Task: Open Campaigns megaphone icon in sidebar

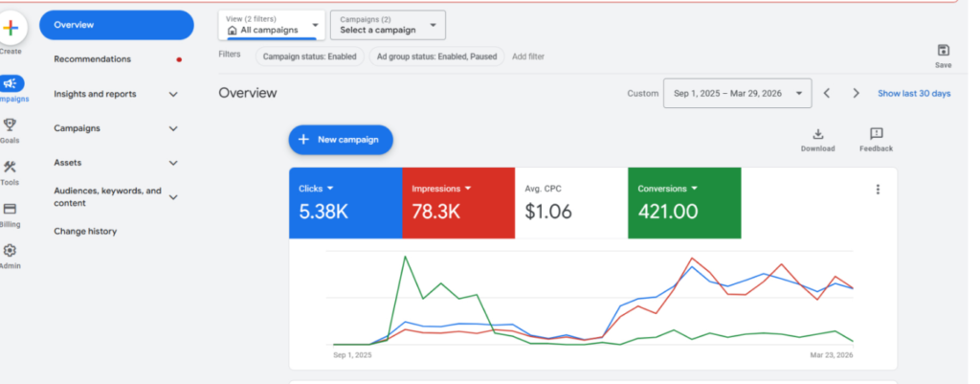Action: pos(11,82)
